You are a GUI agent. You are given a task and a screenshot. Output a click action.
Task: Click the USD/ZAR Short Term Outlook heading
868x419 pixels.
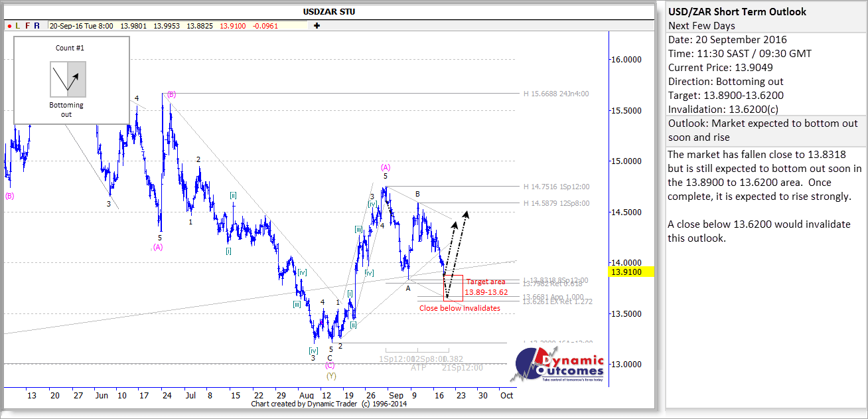click(x=737, y=12)
